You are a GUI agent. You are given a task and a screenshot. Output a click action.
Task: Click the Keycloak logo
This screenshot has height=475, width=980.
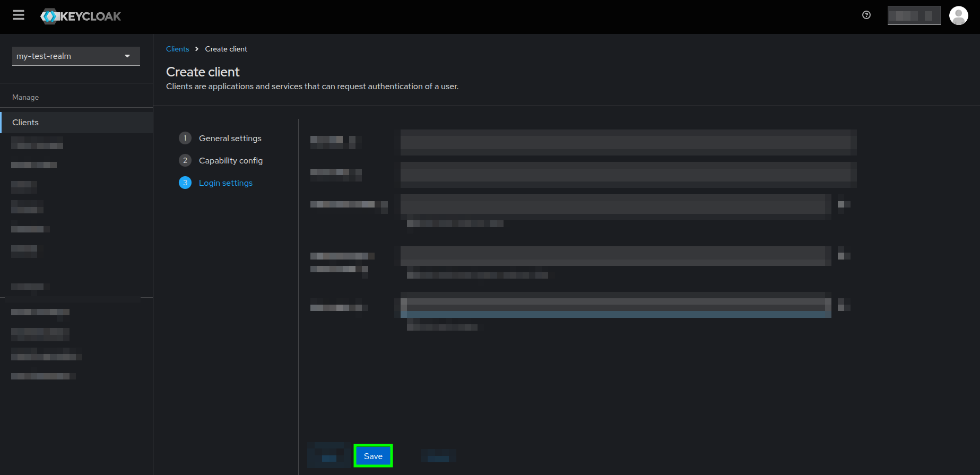81,16
